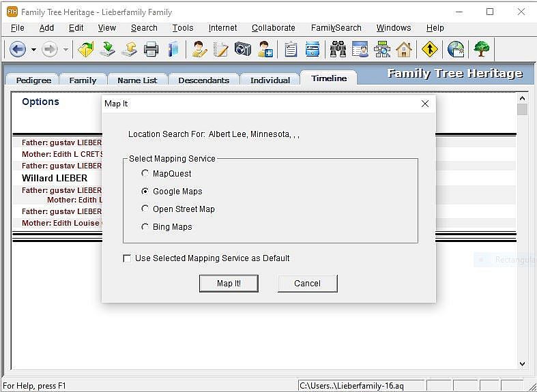Click the orange up-arrow export icon

pos(130,49)
